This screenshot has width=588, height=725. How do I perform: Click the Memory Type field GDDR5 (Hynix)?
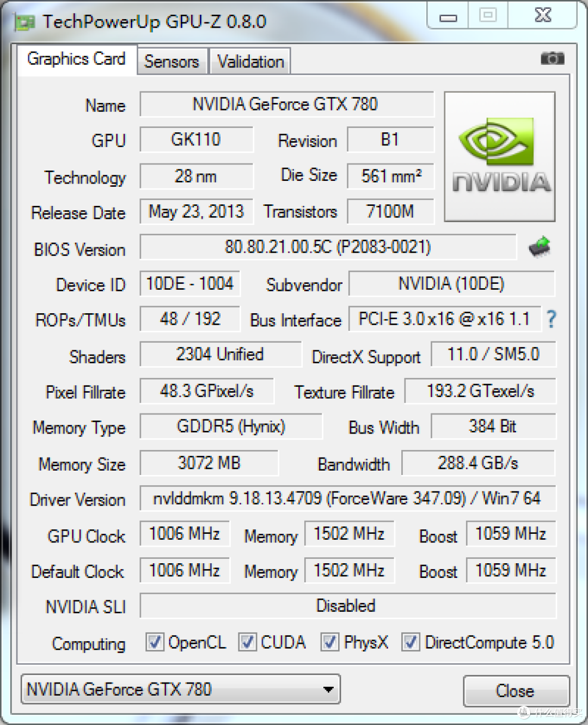tap(231, 426)
